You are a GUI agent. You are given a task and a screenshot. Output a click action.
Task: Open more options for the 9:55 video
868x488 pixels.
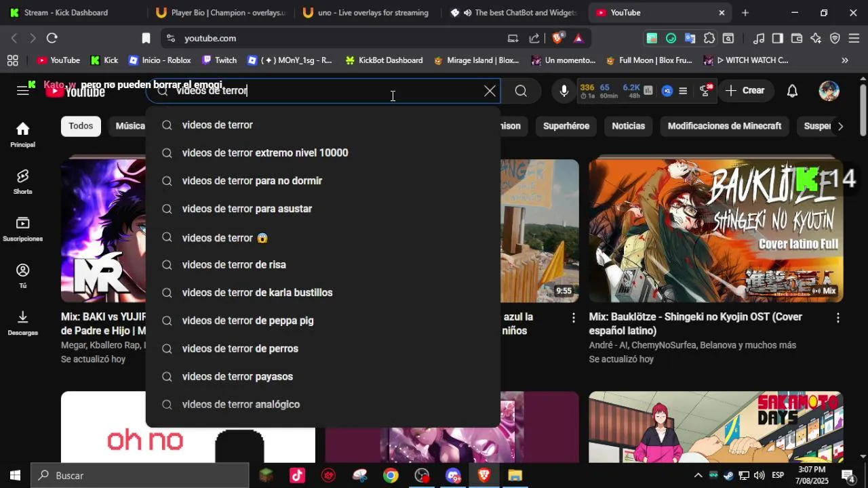pyautogui.click(x=573, y=317)
